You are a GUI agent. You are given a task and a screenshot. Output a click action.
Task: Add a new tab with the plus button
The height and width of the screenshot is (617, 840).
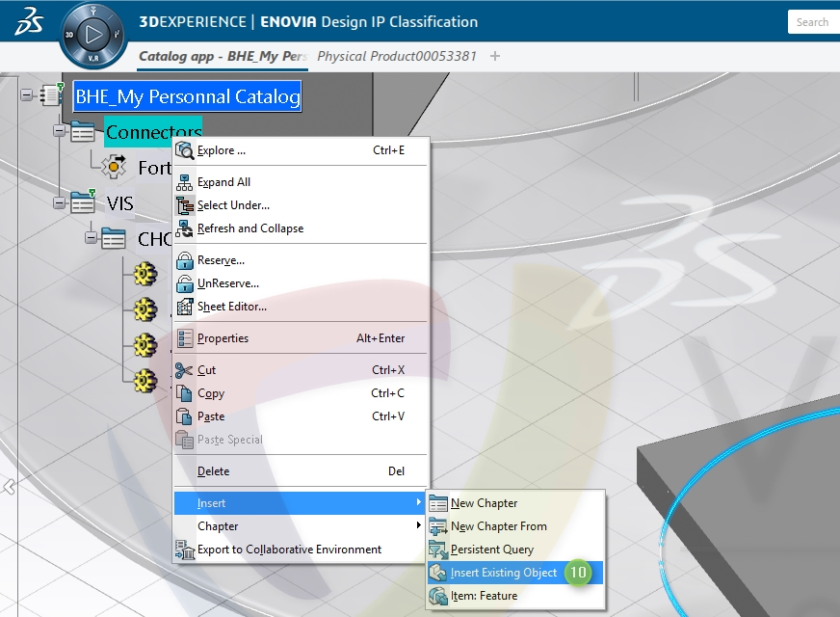click(x=495, y=56)
